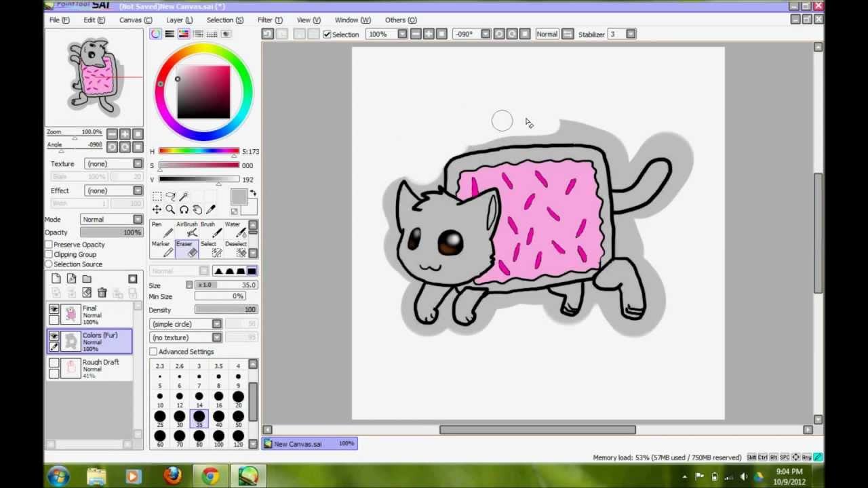Switch to New Canvas.sai tab
Image resolution: width=868 pixels, height=488 pixels.
tap(310, 444)
